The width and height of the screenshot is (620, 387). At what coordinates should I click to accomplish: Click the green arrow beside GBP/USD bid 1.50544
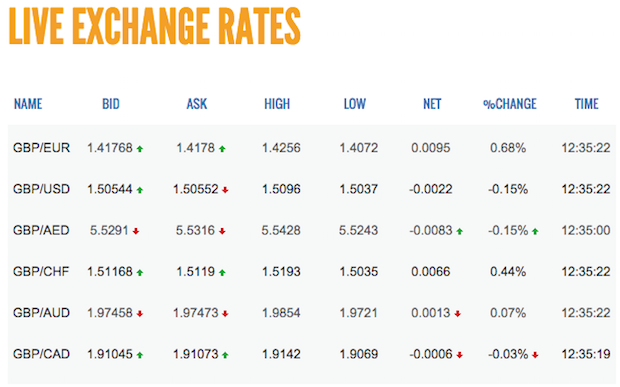[x=140, y=190]
